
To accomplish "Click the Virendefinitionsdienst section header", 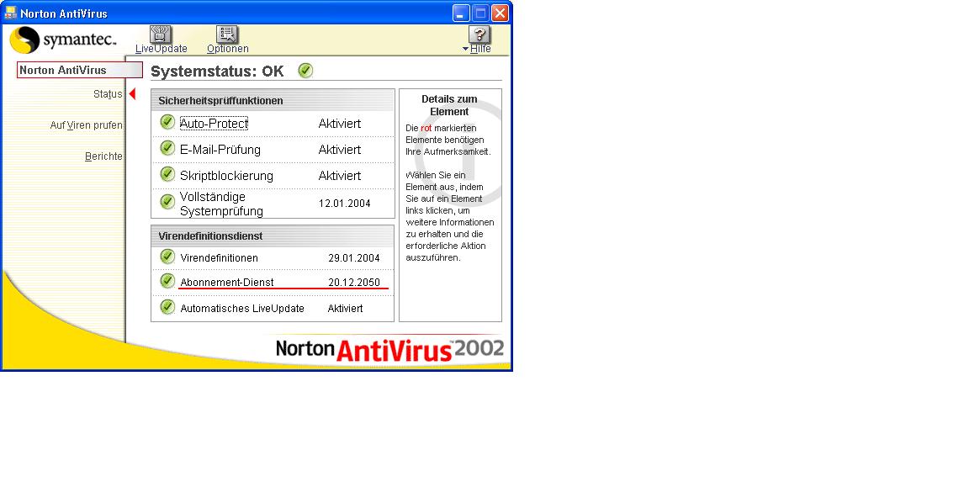I will [x=273, y=236].
